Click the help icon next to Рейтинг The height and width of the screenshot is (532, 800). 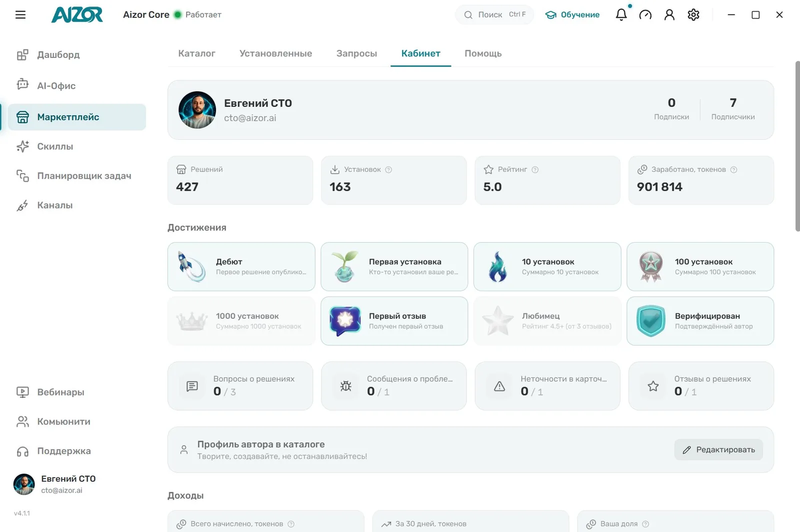535,170
